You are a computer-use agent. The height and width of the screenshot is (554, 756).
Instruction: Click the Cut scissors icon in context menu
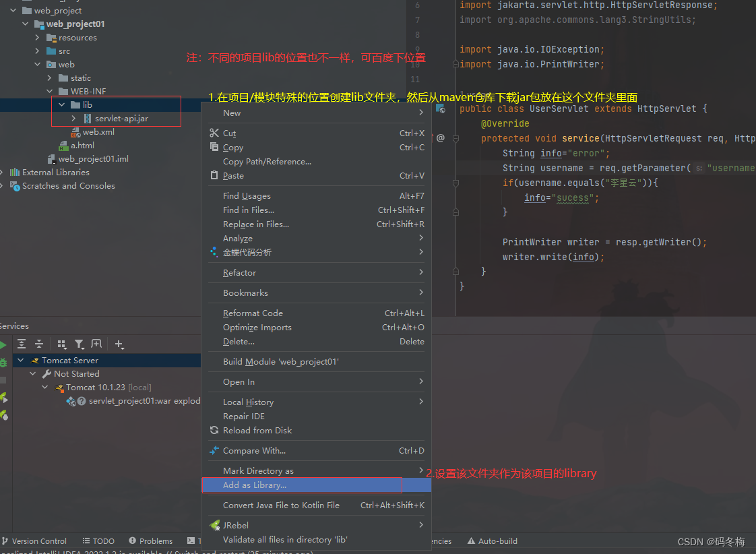pyautogui.click(x=214, y=133)
